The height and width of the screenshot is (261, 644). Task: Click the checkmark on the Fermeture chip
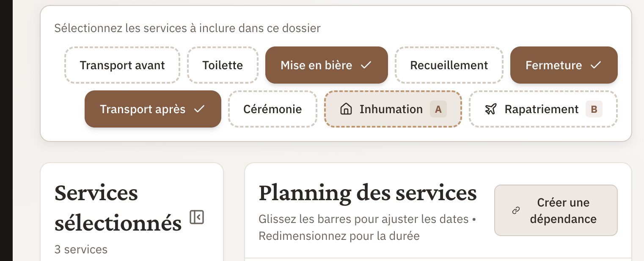coord(596,65)
